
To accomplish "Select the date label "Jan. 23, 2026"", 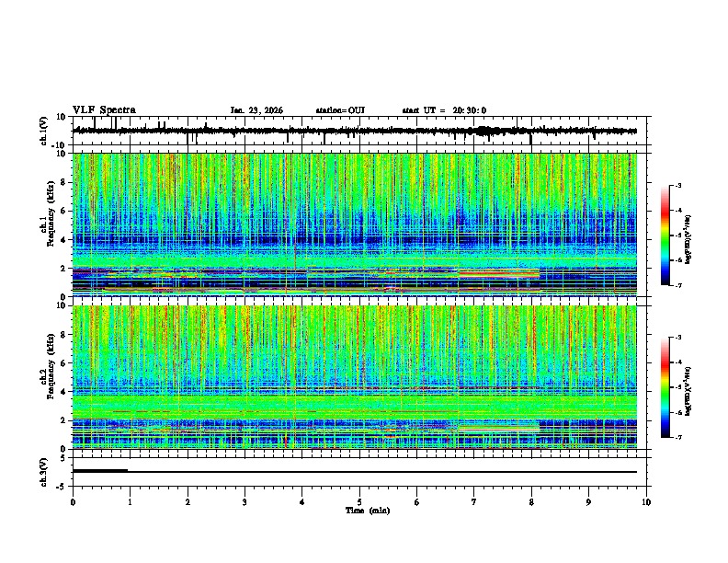I will pyautogui.click(x=256, y=110).
